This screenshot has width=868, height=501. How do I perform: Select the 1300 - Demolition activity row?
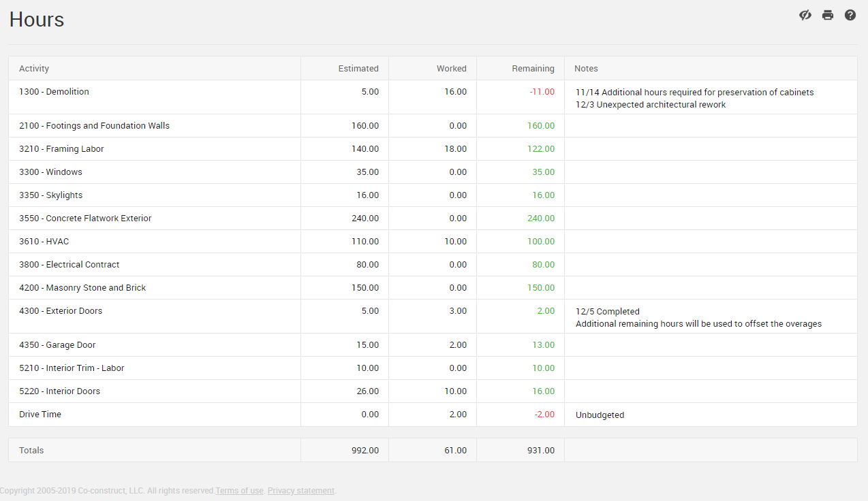tap(54, 92)
